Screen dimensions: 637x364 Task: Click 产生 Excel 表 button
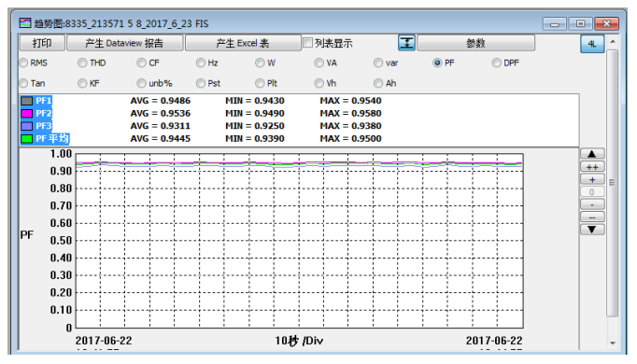(243, 43)
